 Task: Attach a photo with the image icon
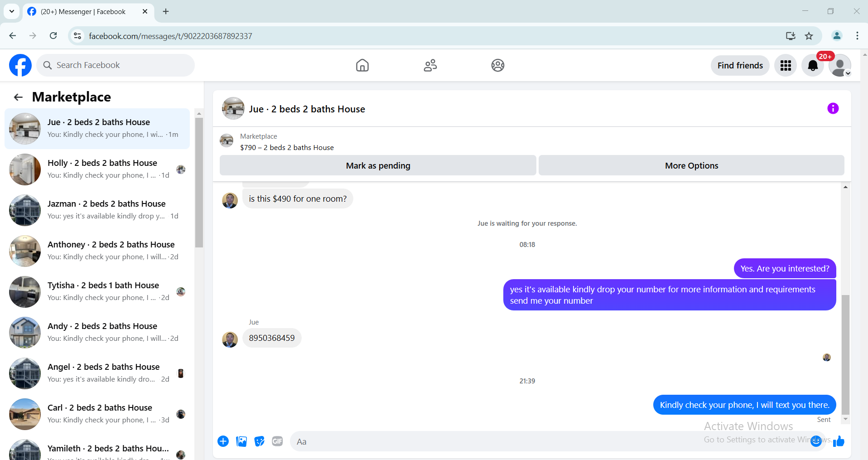tap(241, 441)
